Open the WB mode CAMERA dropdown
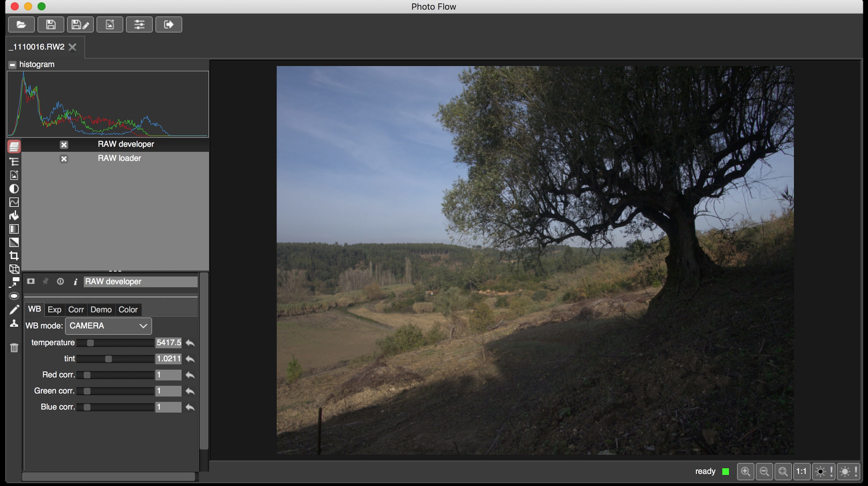This screenshot has height=486, width=868. (x=108, y=326)
